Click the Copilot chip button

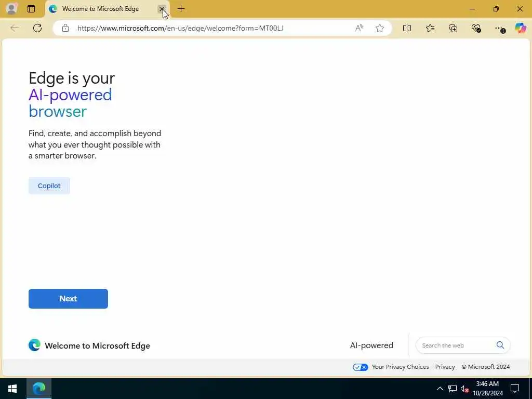[49, 185]
